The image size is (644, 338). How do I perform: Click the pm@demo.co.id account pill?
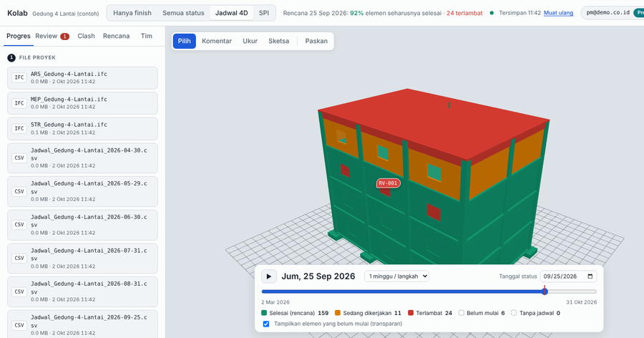(x=612, y=13)
